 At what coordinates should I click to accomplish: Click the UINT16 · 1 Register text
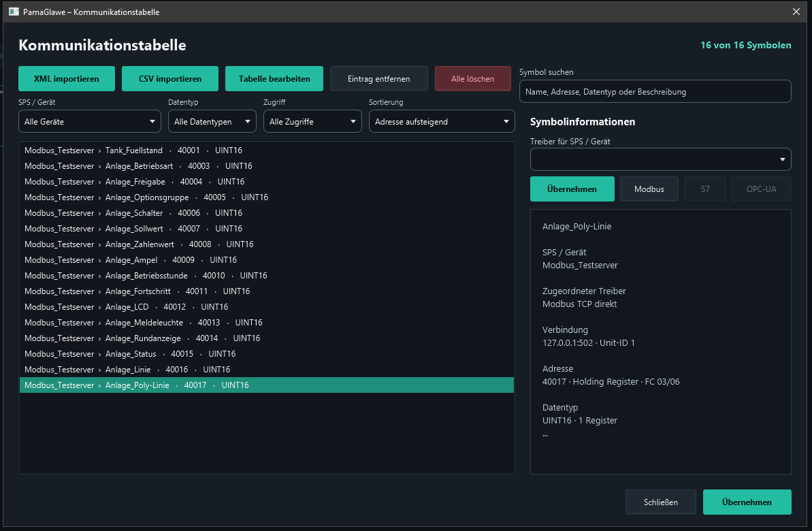[580, 420]
